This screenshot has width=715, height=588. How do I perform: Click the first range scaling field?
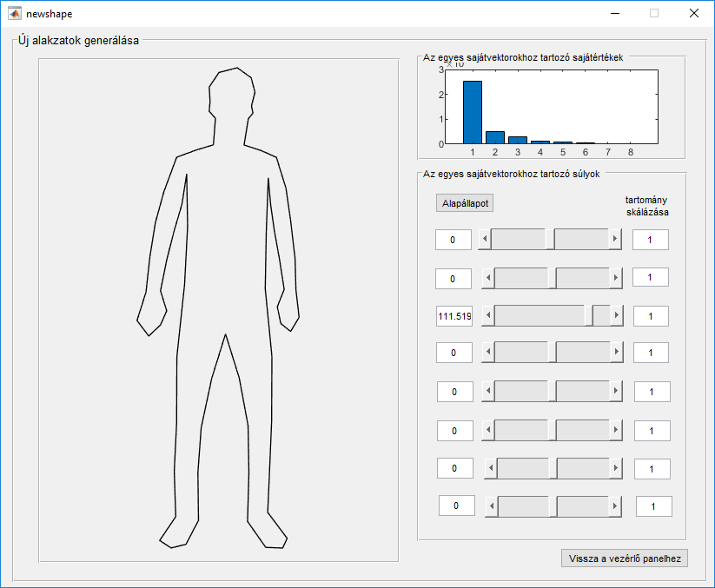[651, 240]
